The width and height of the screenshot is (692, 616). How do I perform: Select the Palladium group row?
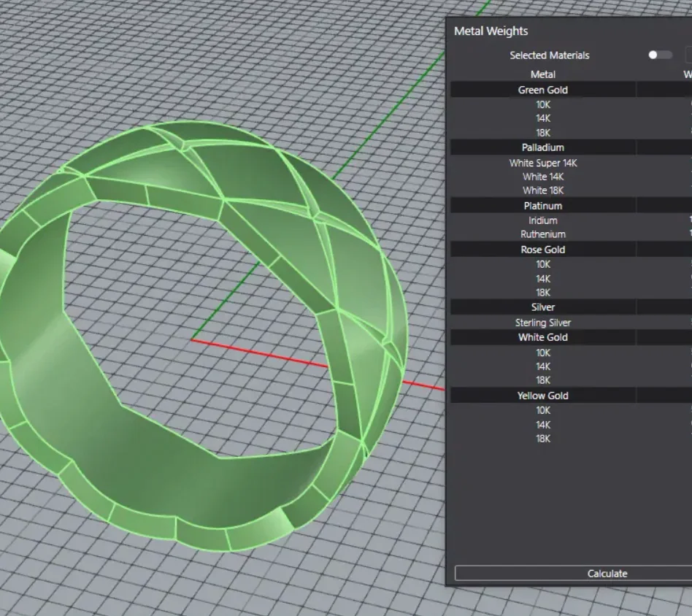(x=571, y=147)
